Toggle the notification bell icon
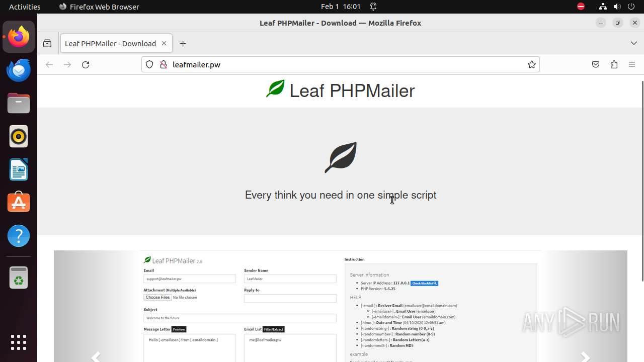The width and height of the screenshot is (644, 362). pos(373,7)
